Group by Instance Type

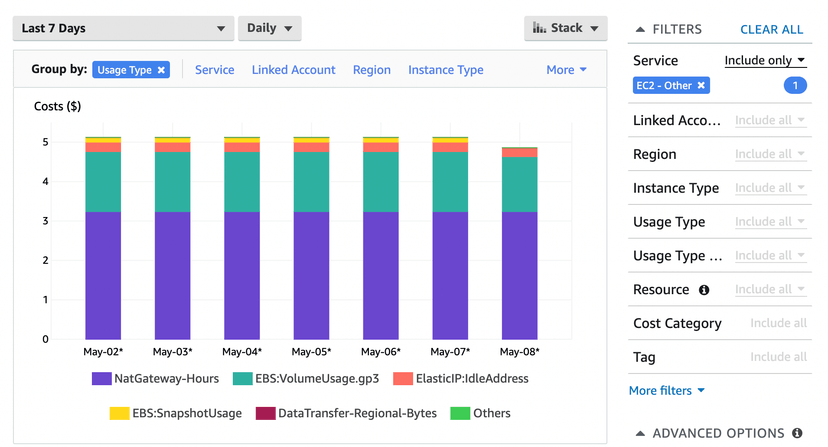(x=445, y=70)
